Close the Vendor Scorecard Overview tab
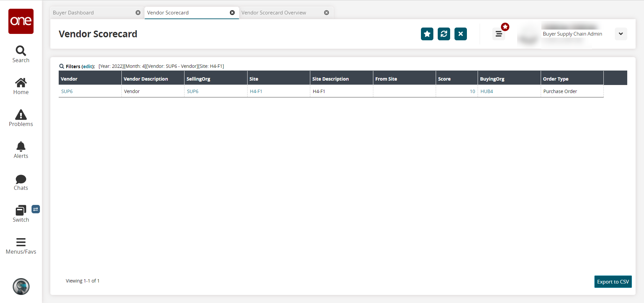 [x=326, y=13]
